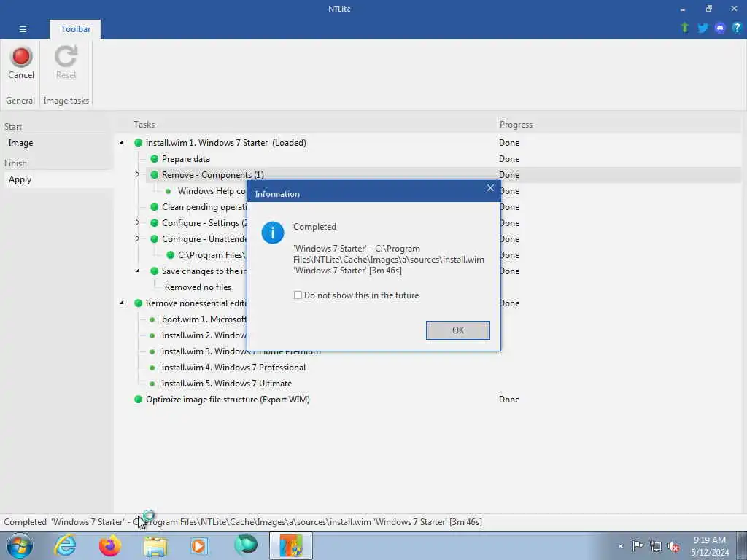
Task: Click the muted volume tray icon
Action: click(x=673, y=546)
